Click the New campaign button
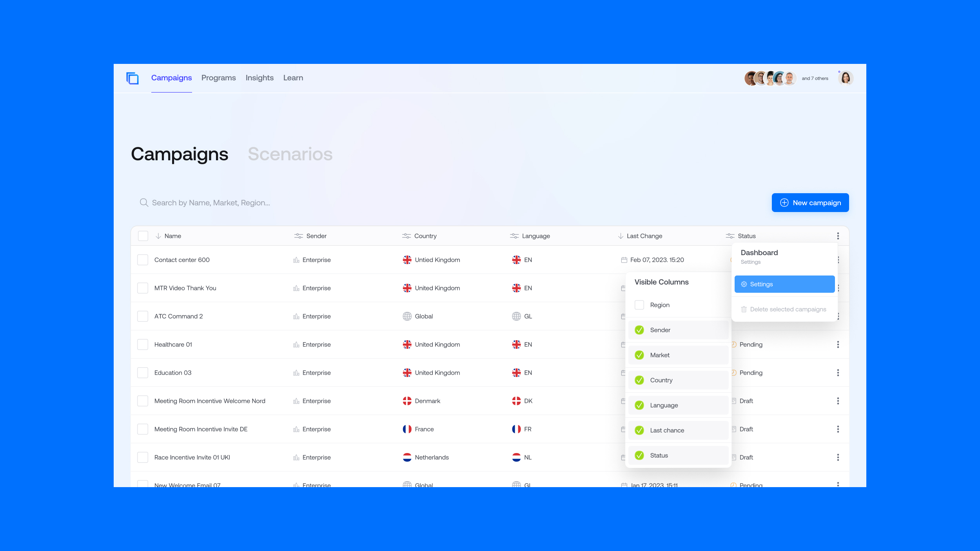This screenshot has width=980, height=551. click(810, 203)
